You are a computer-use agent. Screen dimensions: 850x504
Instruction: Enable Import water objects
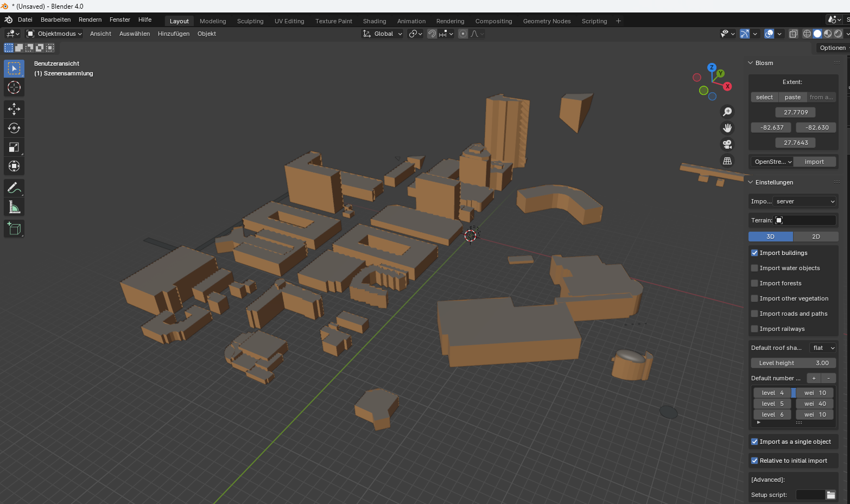754,268
